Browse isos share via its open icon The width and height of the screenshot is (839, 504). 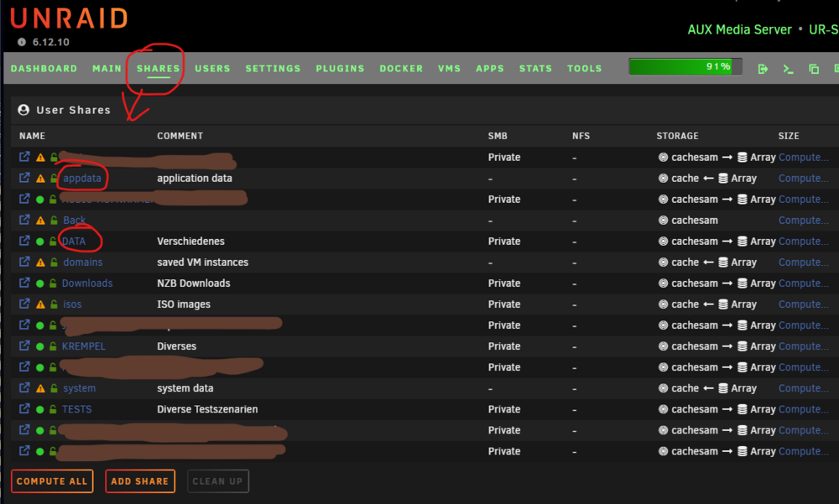(x=24, y=304)
